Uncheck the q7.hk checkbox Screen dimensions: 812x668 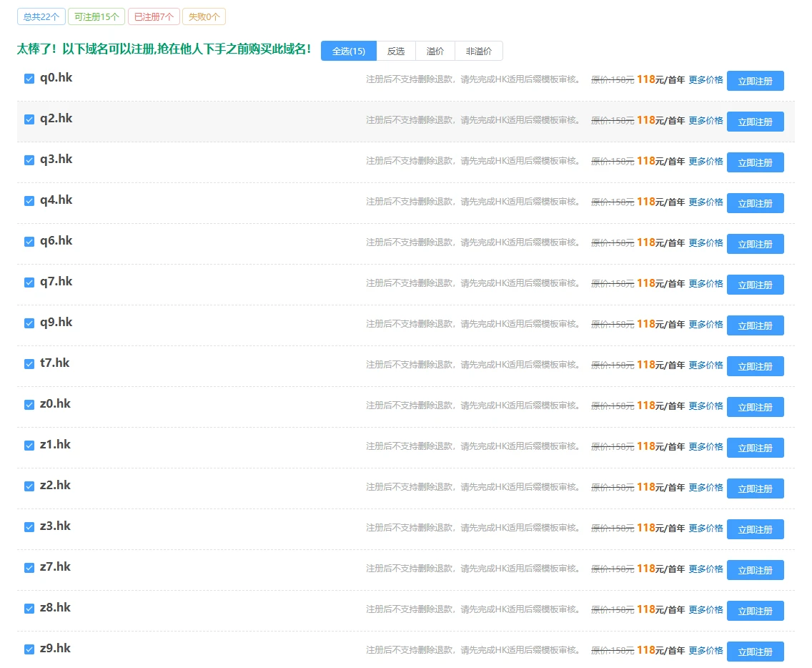coord(29,283)
